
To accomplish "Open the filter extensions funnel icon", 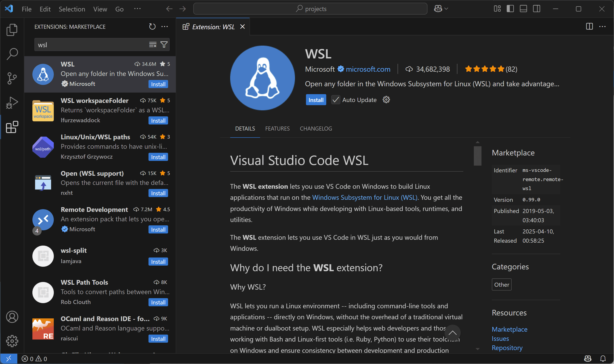I will point(164,44).
